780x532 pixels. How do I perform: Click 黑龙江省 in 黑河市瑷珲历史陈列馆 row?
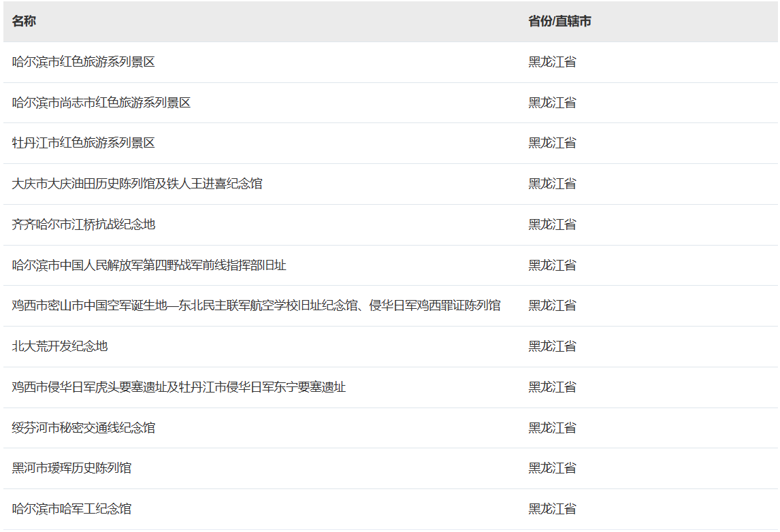(x=552, y=468)
